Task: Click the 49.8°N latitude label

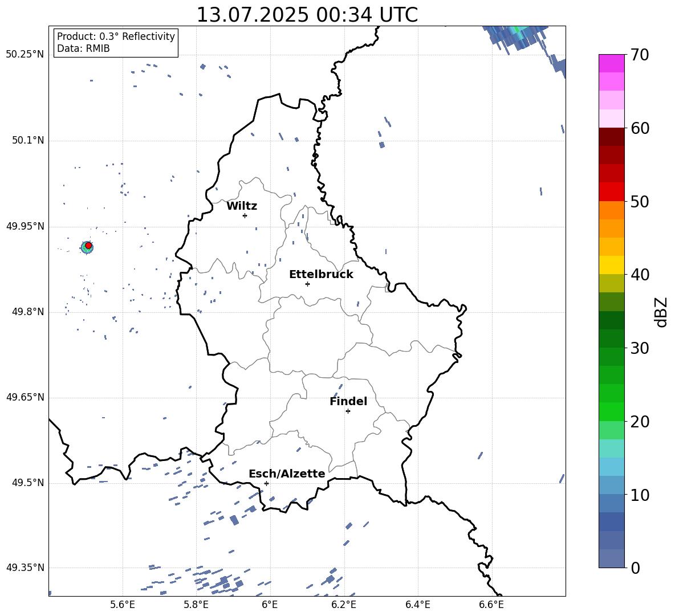Action: click(x=28, y=312)
